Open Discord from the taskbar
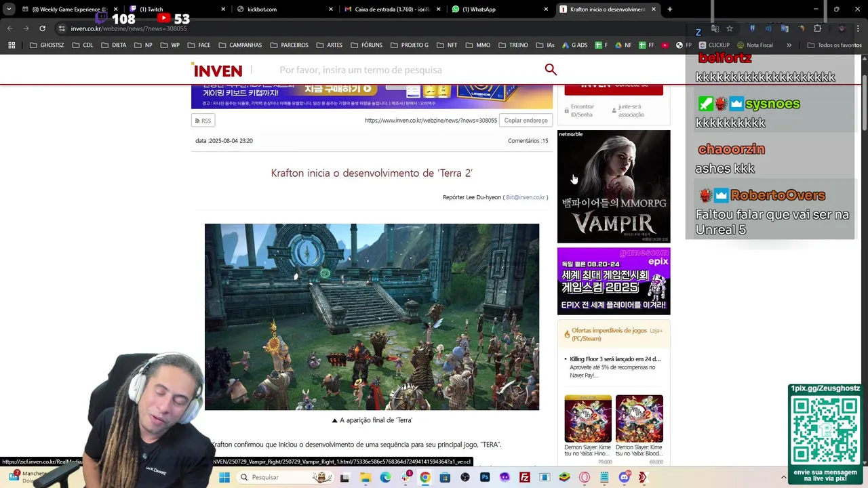 624,477
